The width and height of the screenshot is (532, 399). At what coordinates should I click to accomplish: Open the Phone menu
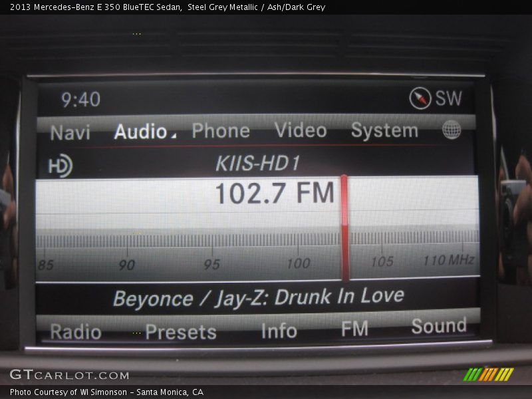click(x=221, y=130)
